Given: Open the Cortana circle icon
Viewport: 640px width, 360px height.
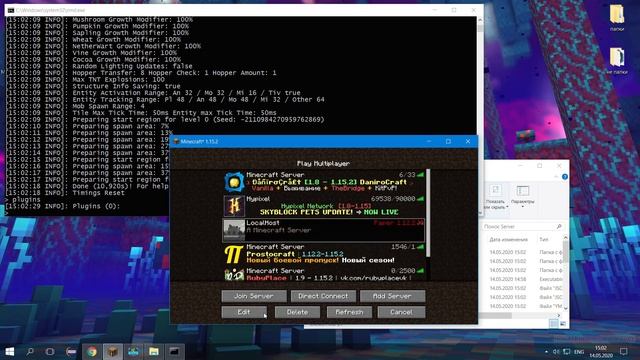Looking at the screenshot, I should pos(50,351).
